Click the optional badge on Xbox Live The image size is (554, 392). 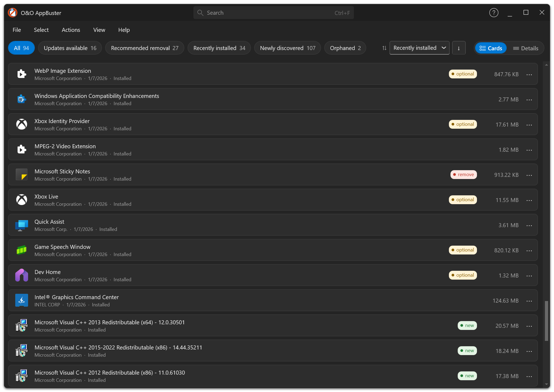tap(463, 200)
